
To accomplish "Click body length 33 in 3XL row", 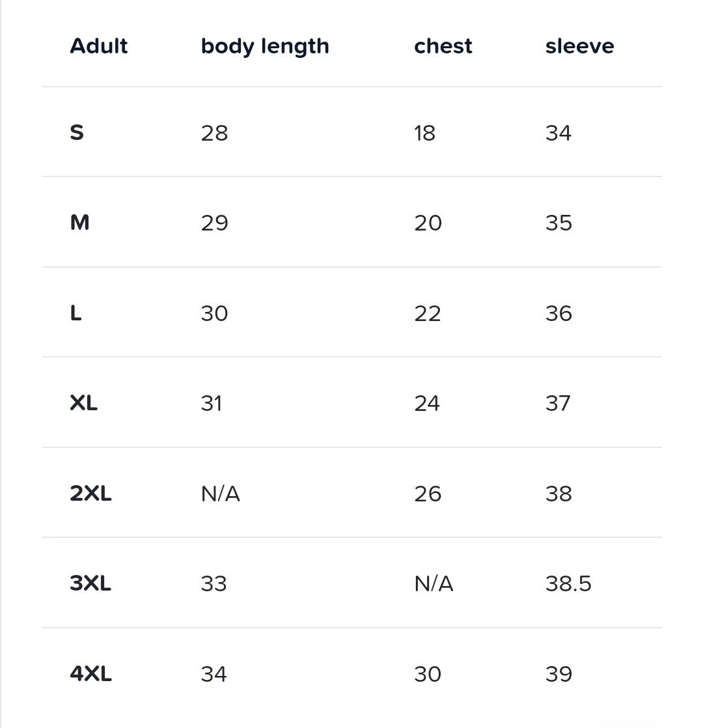I will [214, 583].
